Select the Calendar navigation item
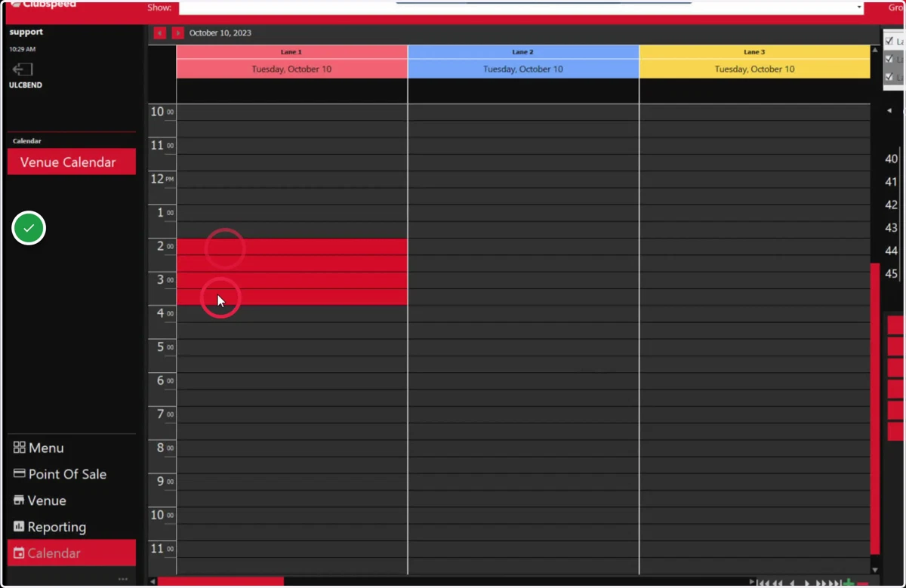Image resolution: width=906 pixels, height=588 pixels. 72,553
